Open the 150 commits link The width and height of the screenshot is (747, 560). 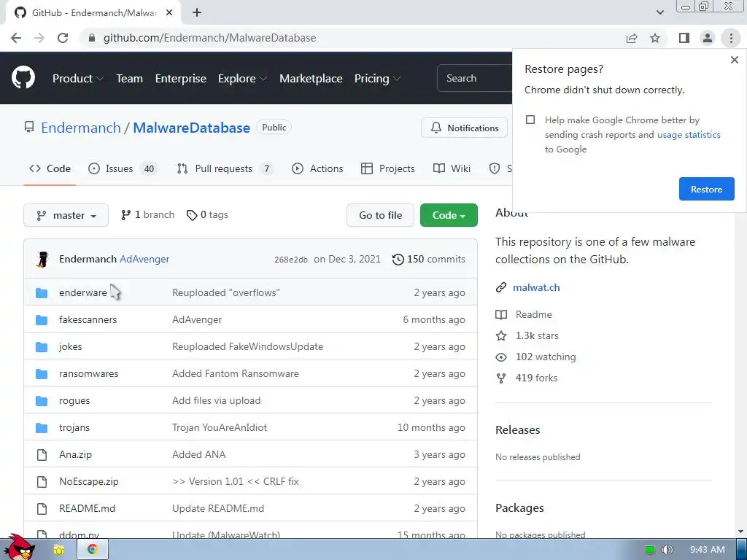click(x=429, y=259)
